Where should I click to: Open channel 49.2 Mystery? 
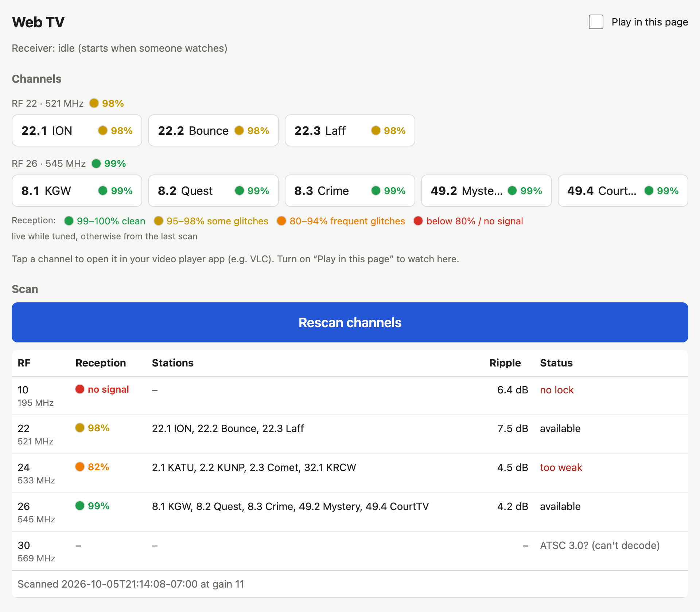(x=486, y=191)
